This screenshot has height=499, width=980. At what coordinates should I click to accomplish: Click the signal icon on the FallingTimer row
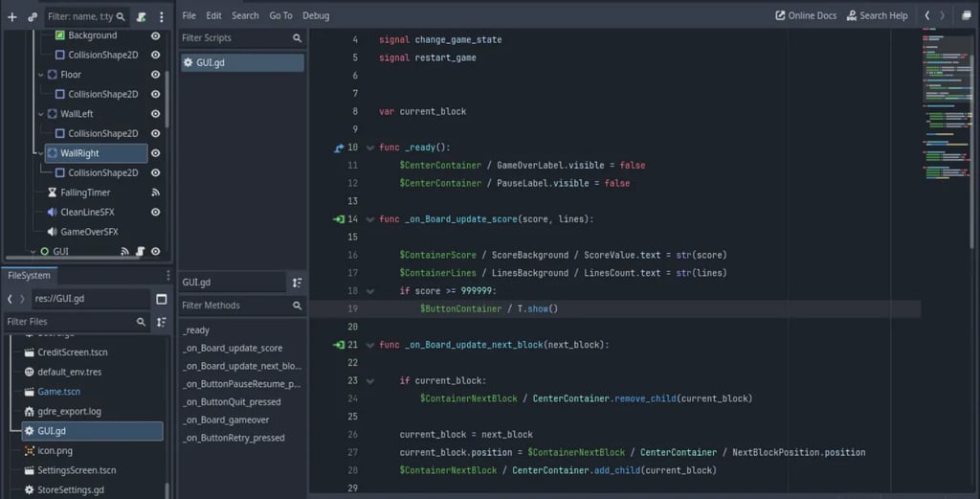pos(156,193)
